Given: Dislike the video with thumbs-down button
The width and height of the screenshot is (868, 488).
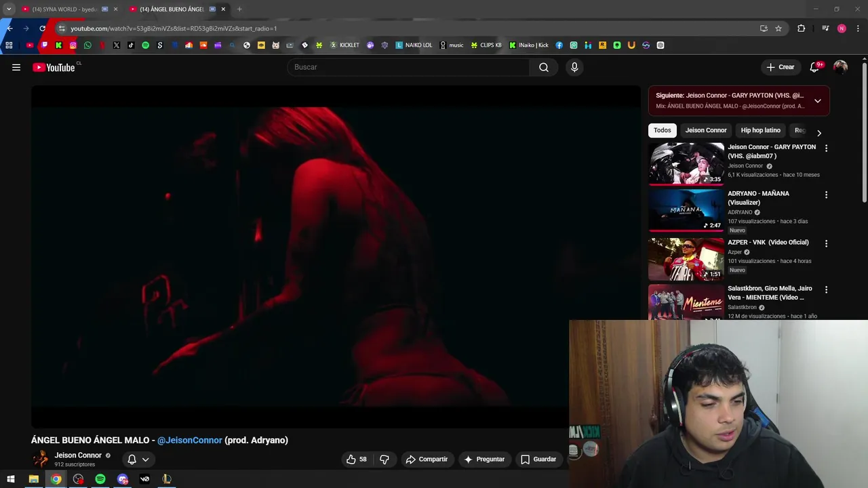Looking at the screenshot, I should point(384,459).
